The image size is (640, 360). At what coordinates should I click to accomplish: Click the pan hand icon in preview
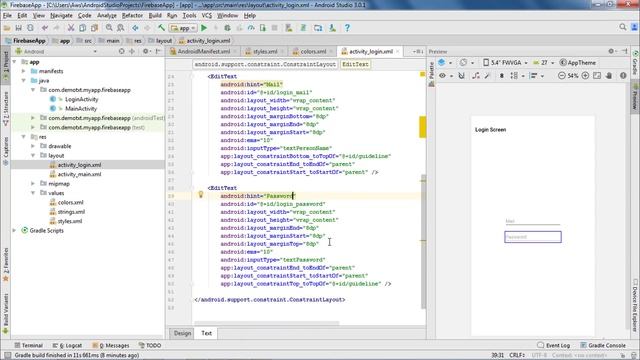click(609, 76)
